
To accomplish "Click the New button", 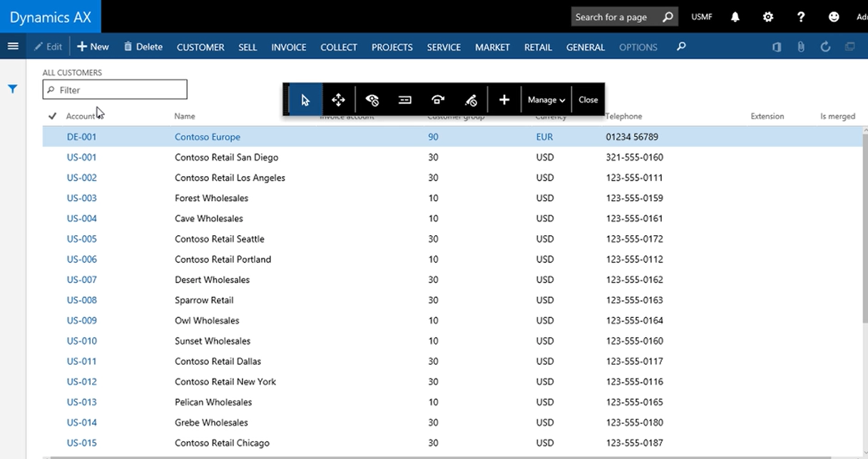I will (93, 47).
